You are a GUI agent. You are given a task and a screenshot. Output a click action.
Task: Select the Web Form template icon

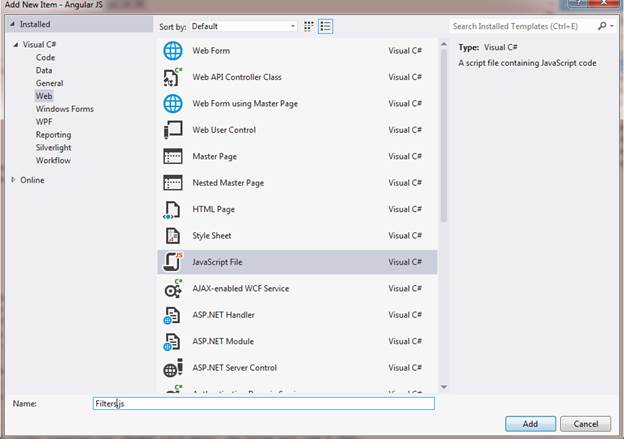click(173, 51)
